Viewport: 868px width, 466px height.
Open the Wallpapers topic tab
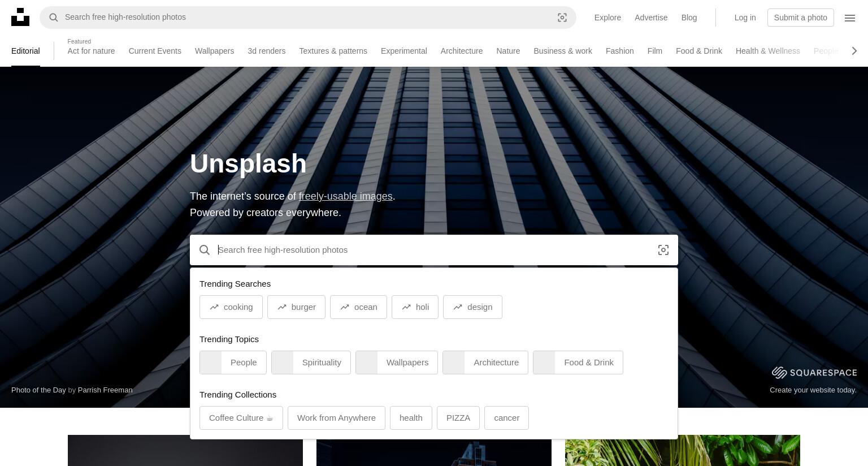coord(214,51)
